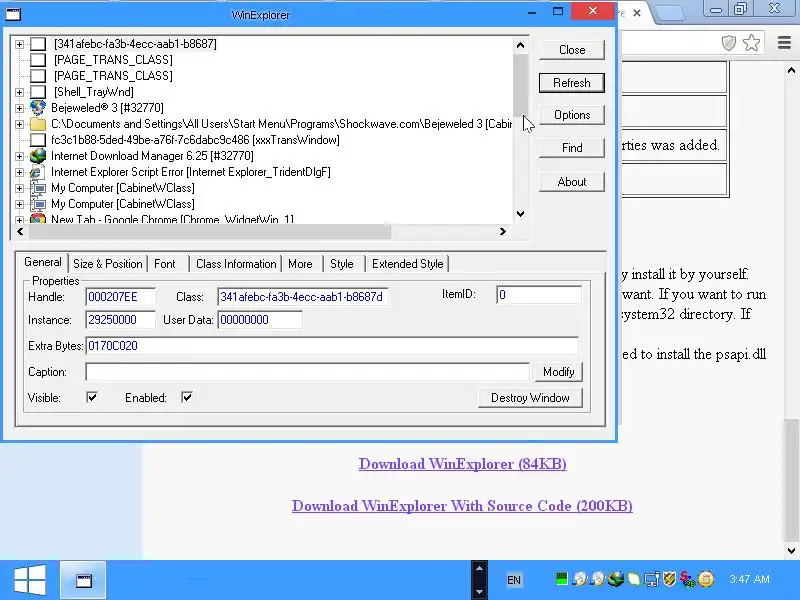Click the Internet Explorer Script Error row icon
The height and width of the screenshot is (600, 800).
coord(38,172)
